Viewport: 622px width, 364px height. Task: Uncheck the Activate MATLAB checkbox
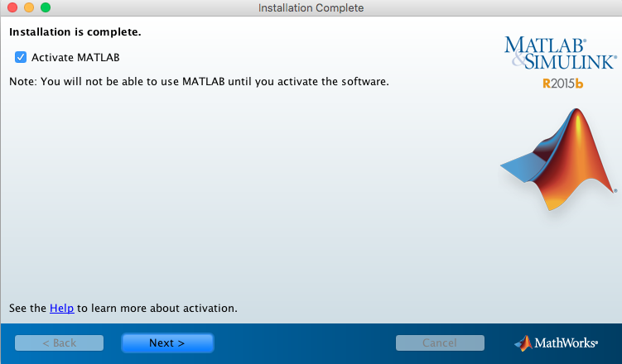click(21, 57)
